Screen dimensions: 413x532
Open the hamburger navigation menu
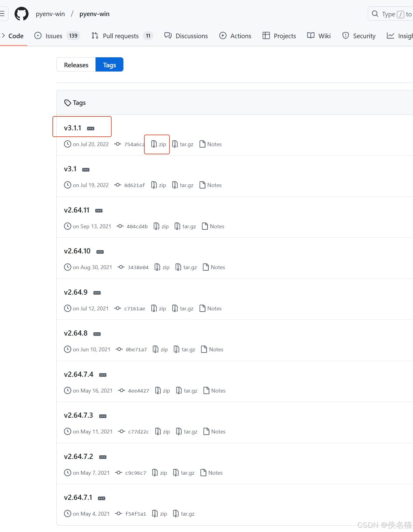coord(2,14)
